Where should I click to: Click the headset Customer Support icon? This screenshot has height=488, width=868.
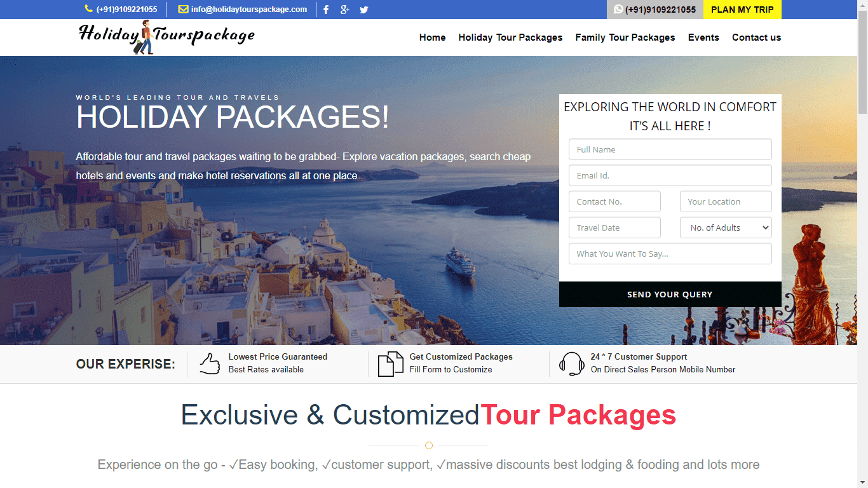[x=572, y=364]
